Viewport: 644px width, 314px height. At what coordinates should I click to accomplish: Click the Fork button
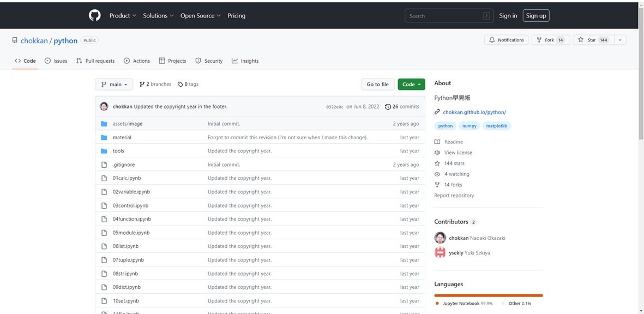pos(551,40)
